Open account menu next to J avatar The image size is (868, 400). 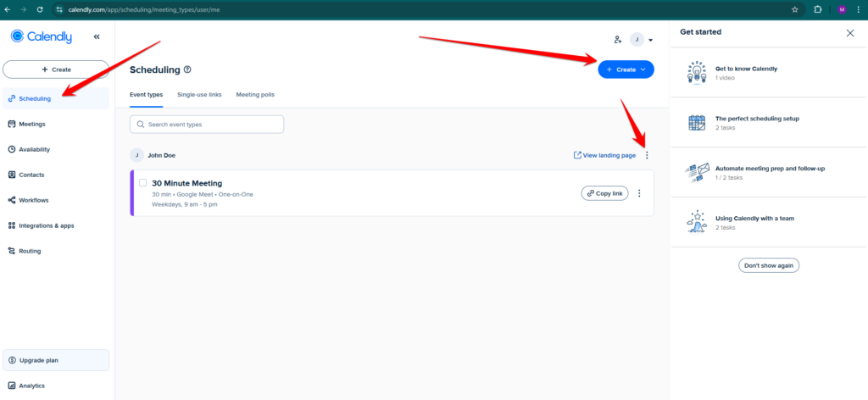coord(650,40)
